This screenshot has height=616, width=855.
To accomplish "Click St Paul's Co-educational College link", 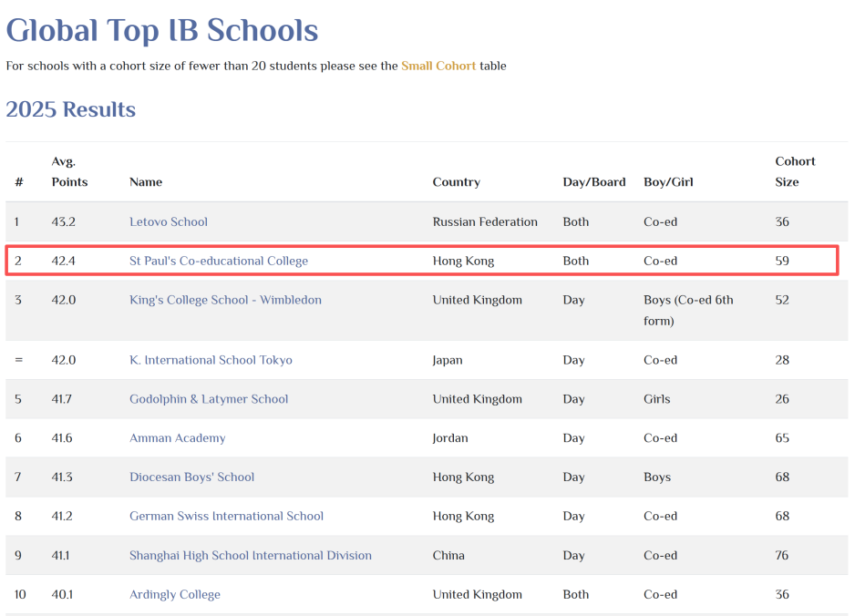I will click(x=219, y=261).
